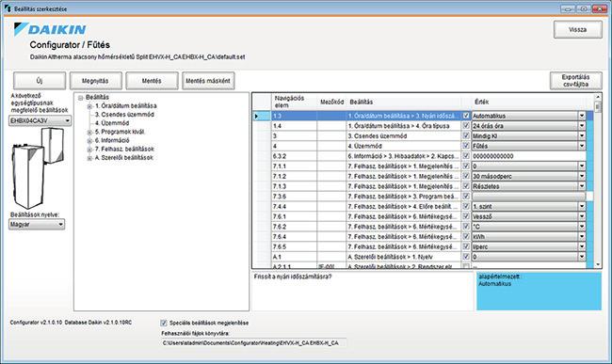The width and height of the screenshot is (612, 364).
Task: Click the Beállítás column header
Action: [x=404, y=102]
